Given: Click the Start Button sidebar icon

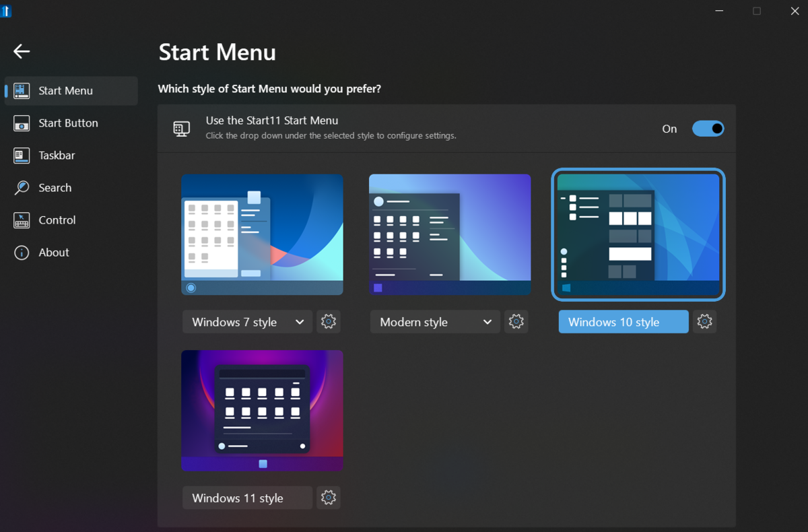Looking at the screenshot, I should point(22,123).
